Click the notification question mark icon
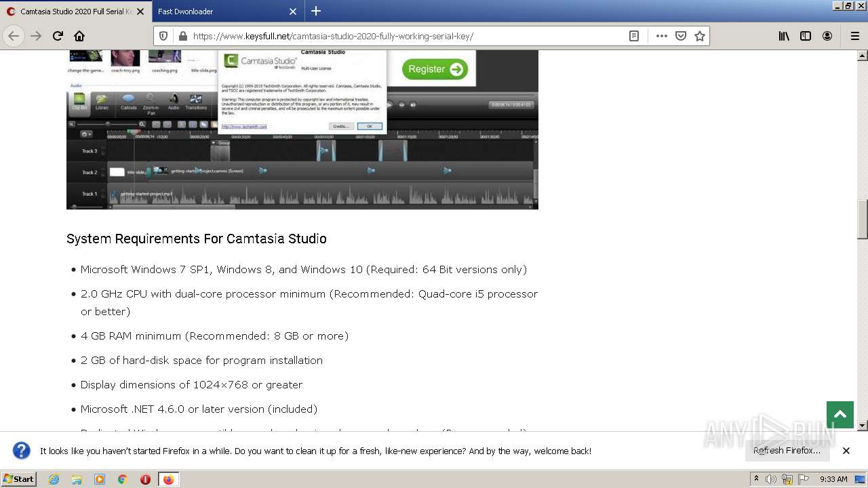Viewport: 868px width, 488px height. click(x=22, y=451)
